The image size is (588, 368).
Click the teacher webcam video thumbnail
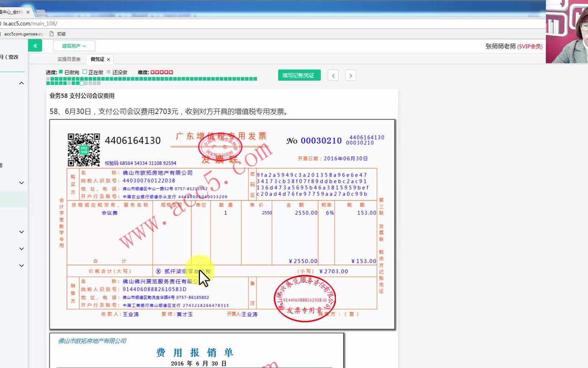tap(567, 32)
